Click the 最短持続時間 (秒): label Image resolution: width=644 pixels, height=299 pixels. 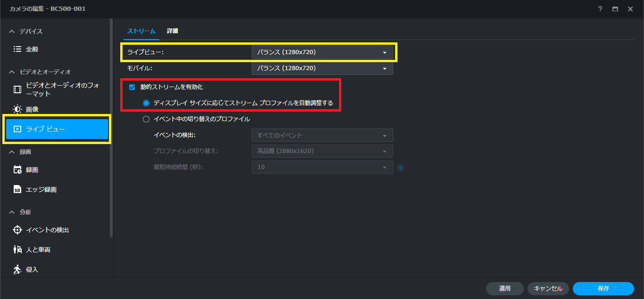coord(178,167)
